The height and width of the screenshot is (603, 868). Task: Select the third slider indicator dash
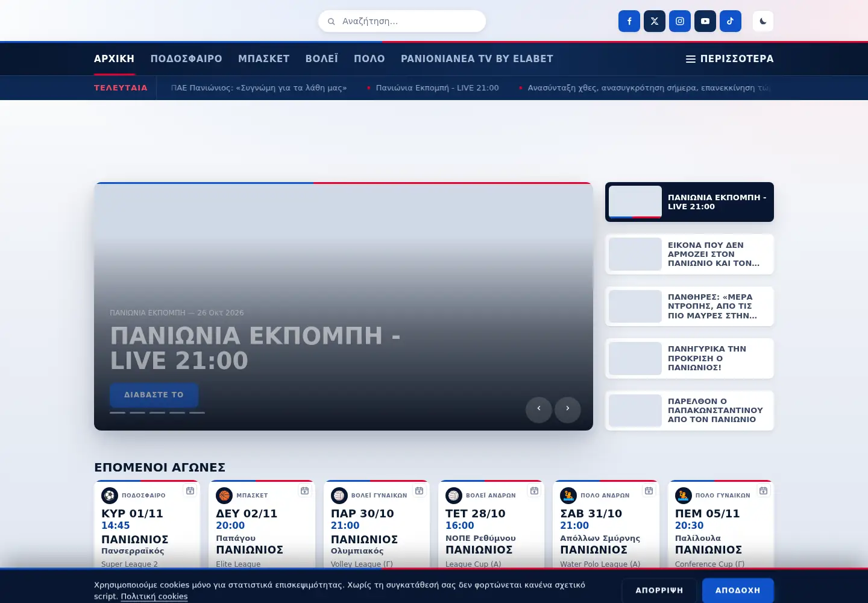point(157,413)
